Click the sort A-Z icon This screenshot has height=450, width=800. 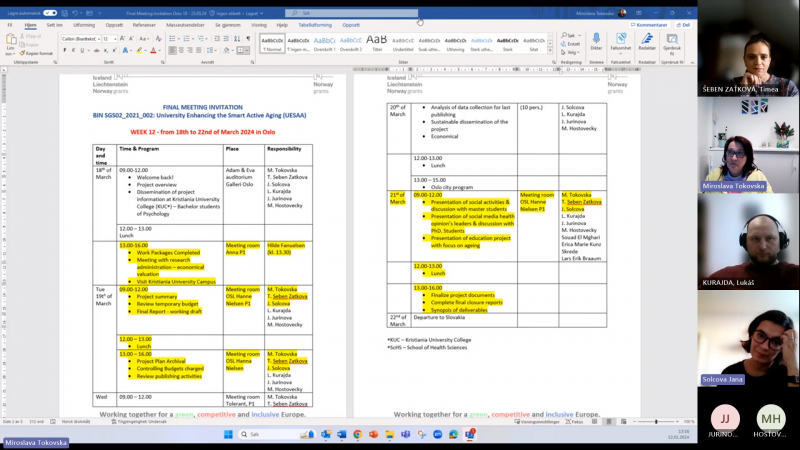[x=237, y=39]
